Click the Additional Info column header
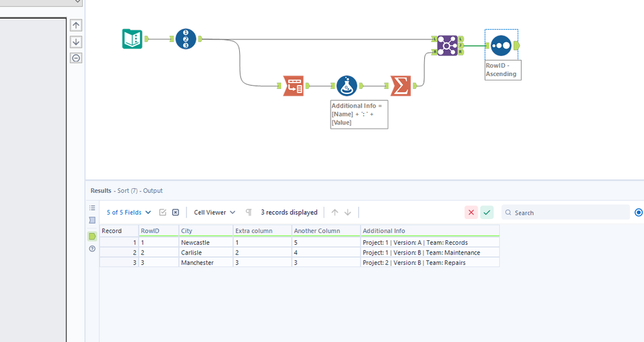644x342 pixels. 429,231
